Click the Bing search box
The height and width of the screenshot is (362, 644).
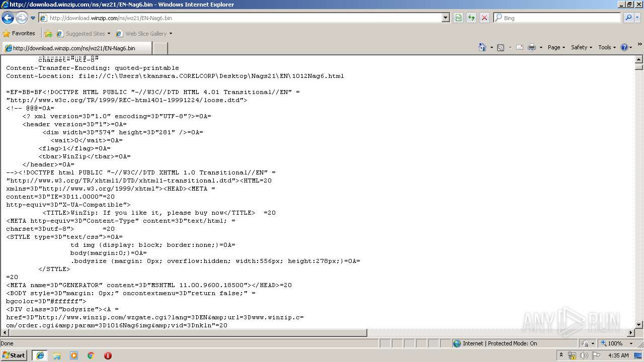pyautogui.click(x=557, y=18)
